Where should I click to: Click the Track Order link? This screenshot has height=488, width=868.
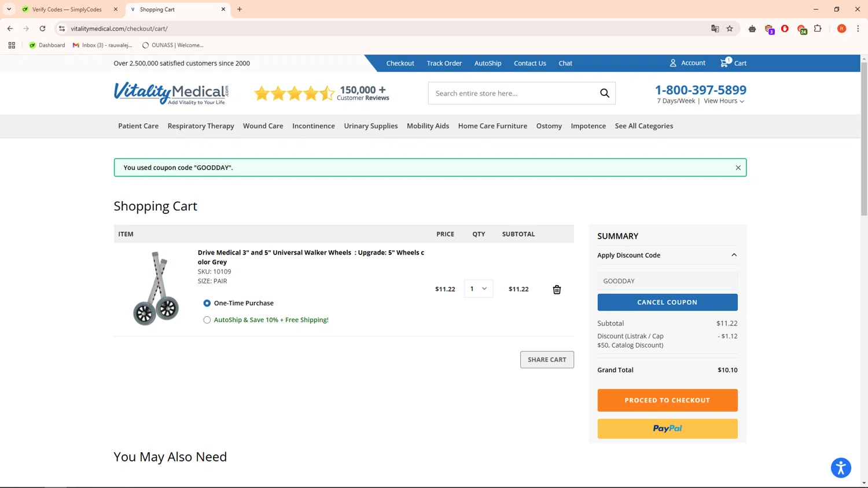point(444,63)
